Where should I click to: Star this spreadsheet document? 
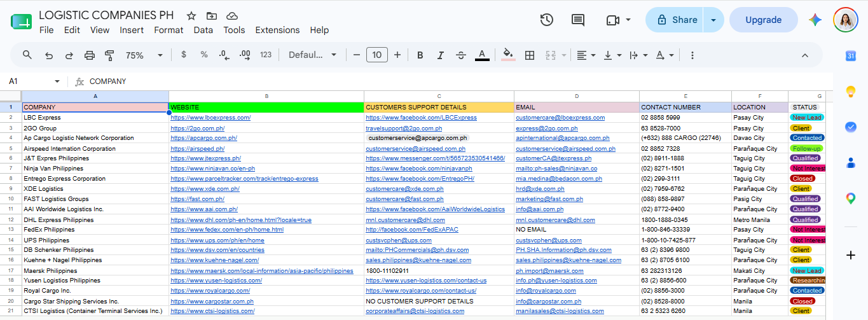(x=191, y=16)
